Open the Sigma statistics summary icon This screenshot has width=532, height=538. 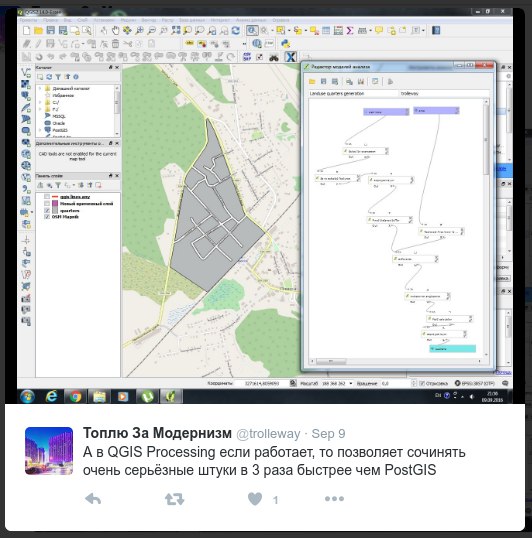tap(350, 31)
